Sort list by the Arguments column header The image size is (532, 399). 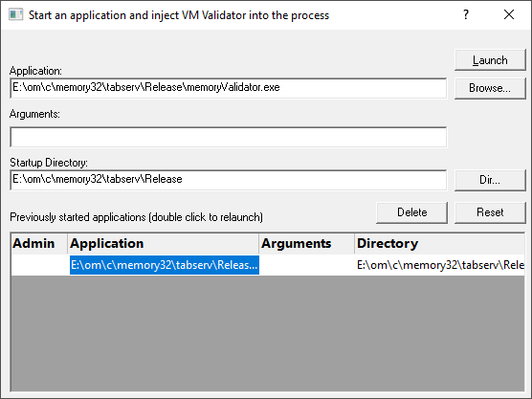pos(307,243)
